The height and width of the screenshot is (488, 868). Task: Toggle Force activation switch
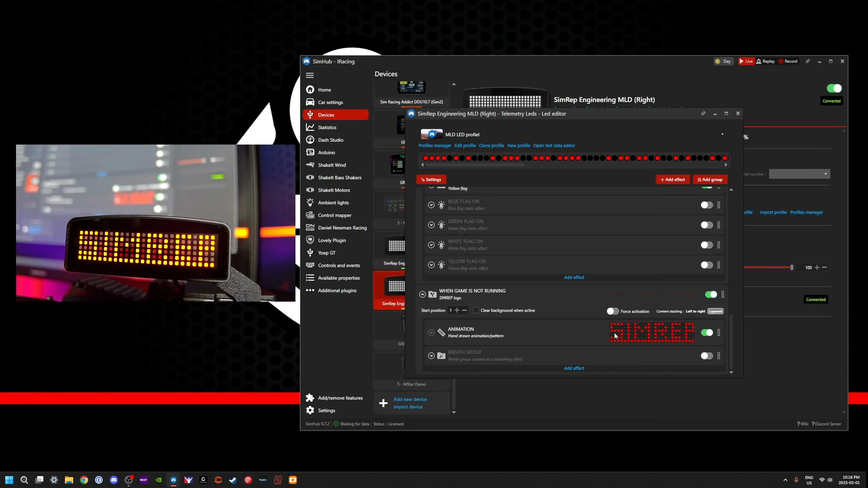click(x=612, y=311)
